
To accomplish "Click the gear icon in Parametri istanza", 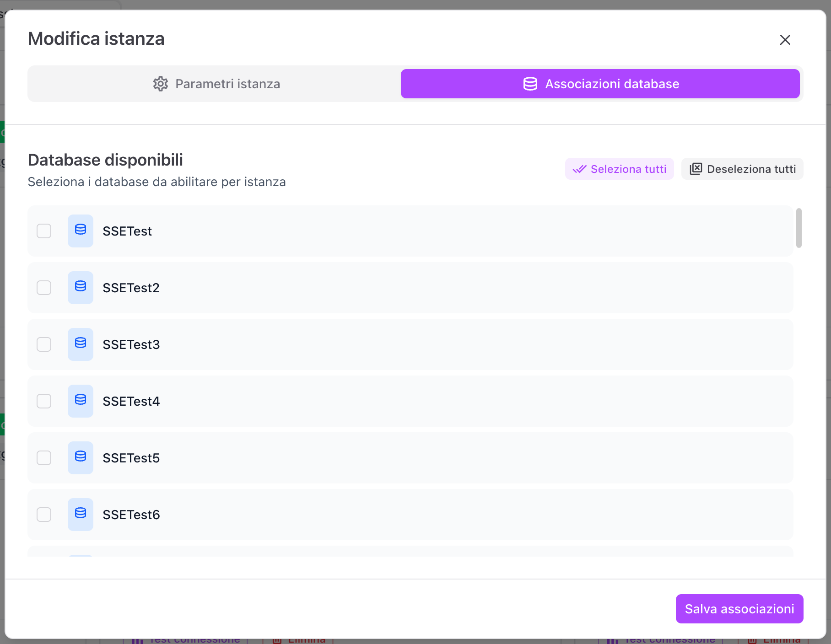I will (x=161, y=84).
